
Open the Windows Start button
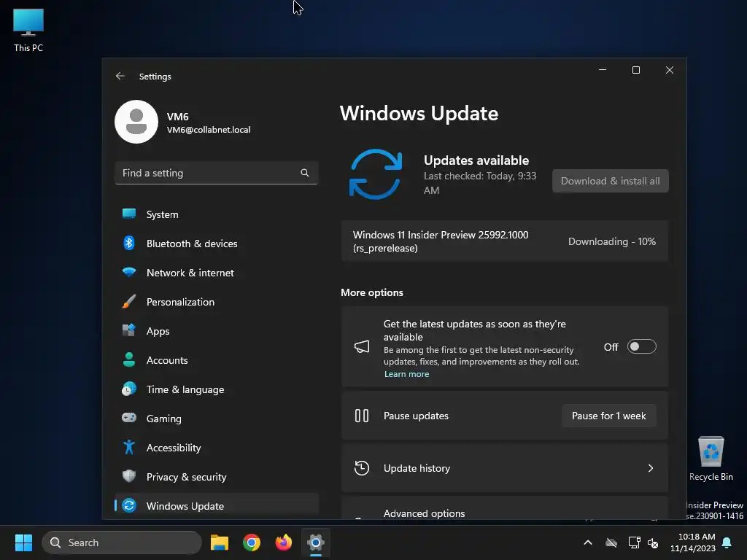[23, 542]
